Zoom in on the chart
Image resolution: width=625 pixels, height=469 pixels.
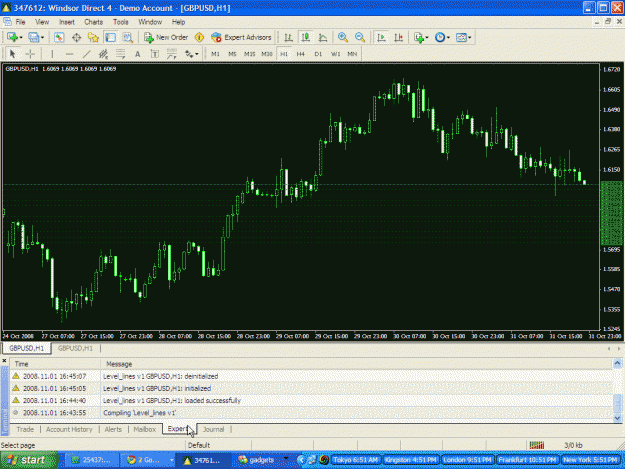point(342,37)
